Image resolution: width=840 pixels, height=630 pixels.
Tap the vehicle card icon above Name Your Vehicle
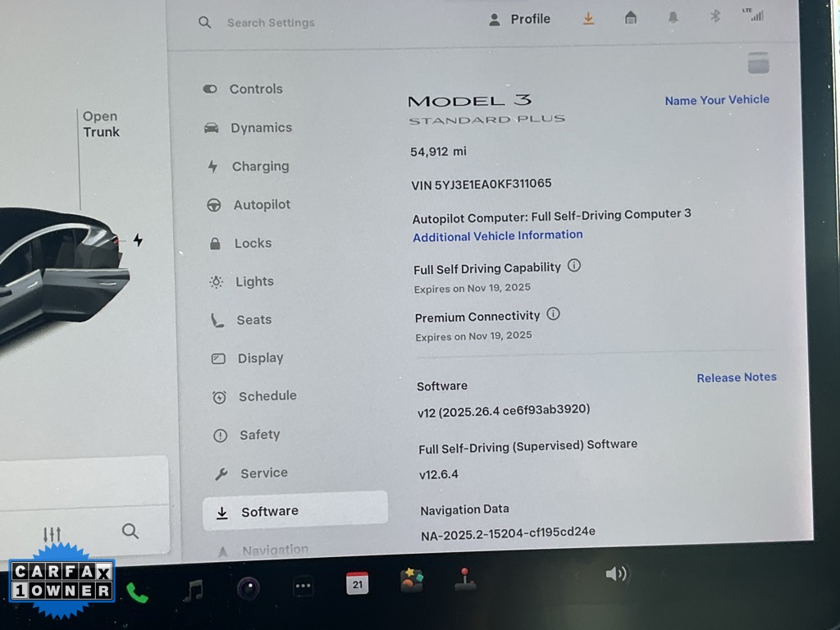click(759, 63)
